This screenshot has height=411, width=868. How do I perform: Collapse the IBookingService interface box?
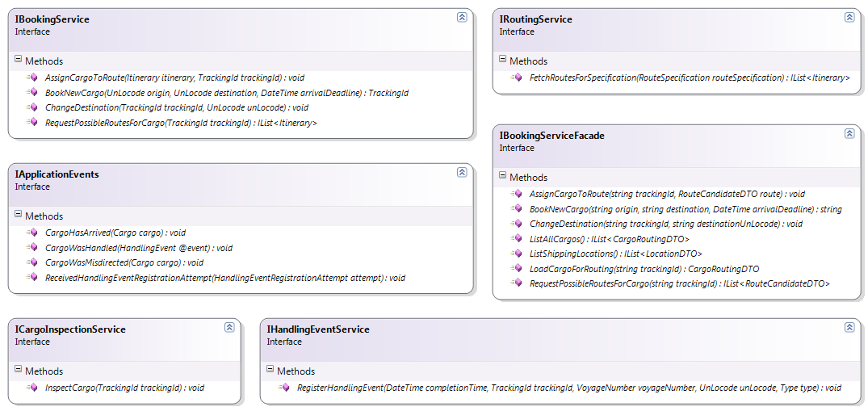click(461, 17)
